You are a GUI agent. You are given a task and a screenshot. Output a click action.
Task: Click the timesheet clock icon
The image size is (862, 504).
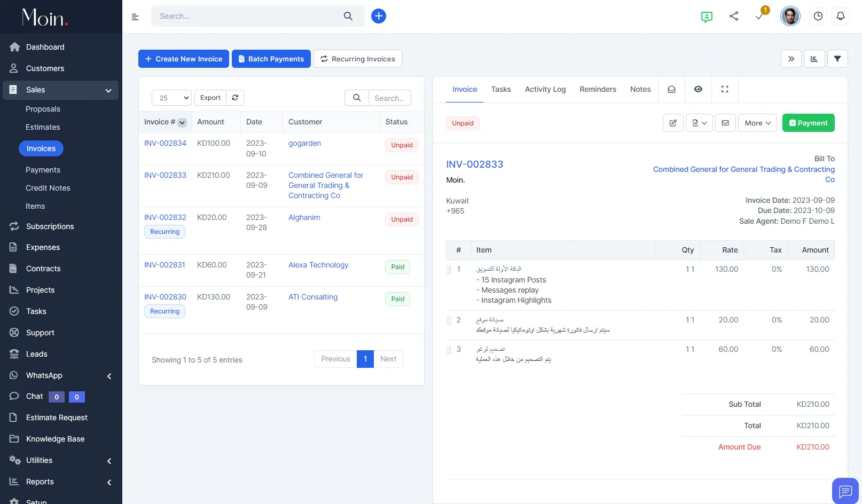pos(818,16)
